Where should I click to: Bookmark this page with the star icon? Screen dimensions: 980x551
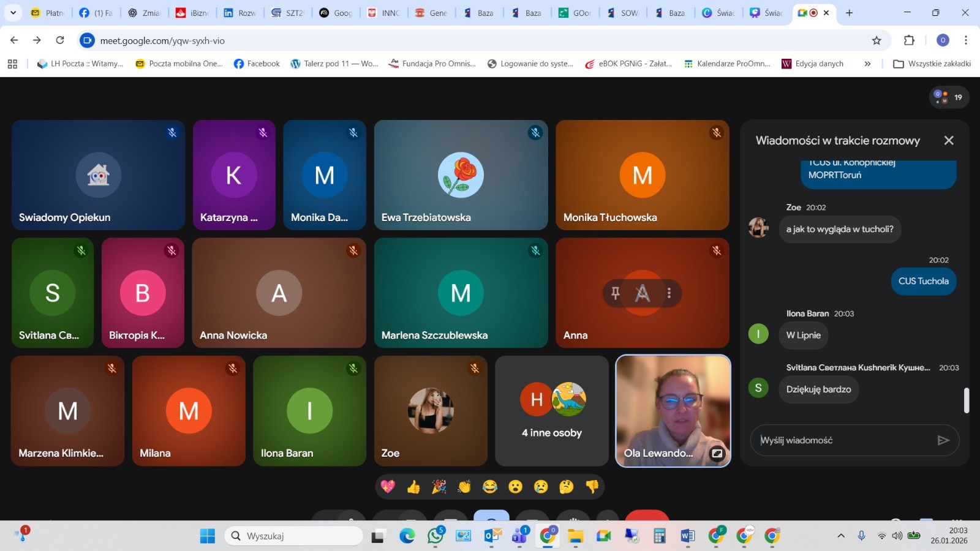coord(876,40)
